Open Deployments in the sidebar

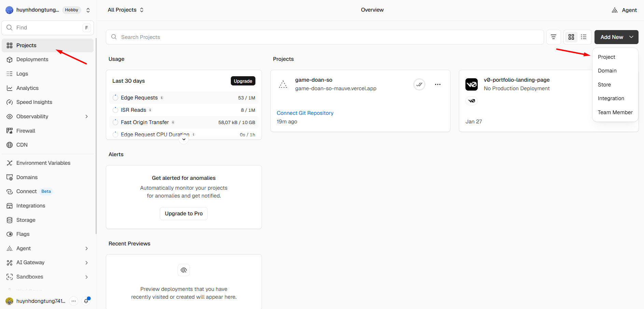47,59
